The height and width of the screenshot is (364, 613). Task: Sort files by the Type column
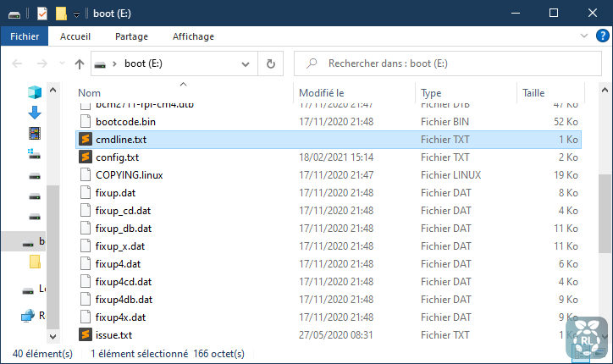tap(431, 93)
